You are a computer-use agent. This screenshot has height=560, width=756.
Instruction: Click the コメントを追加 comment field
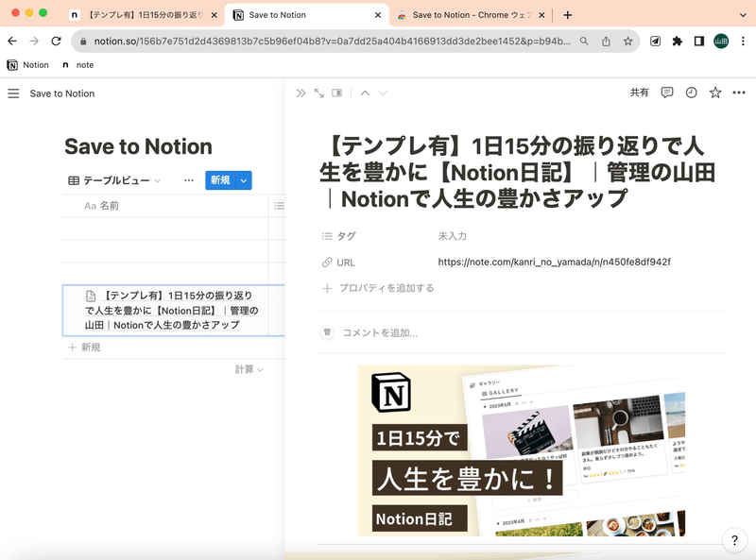380,333
